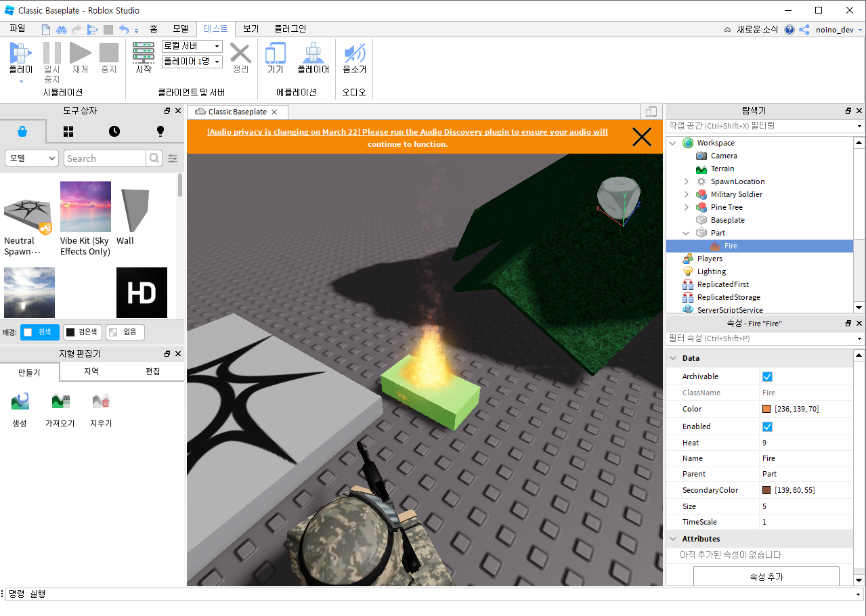The image size is (866, 616).
Task: Toggle the Archivable checkbox
Action: point(767,377)
